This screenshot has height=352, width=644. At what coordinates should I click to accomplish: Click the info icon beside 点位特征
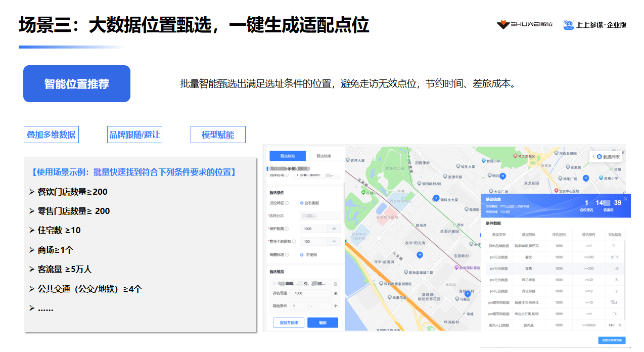(287, 203)
